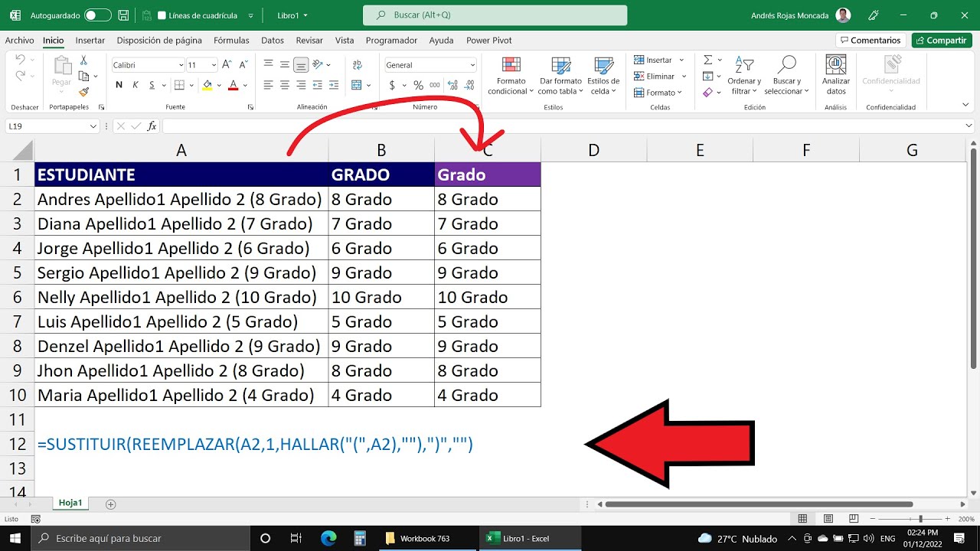This screenshot has width=980, height=551.
Task: Click the AutoSum sigma icon
Action: point(707,60)
